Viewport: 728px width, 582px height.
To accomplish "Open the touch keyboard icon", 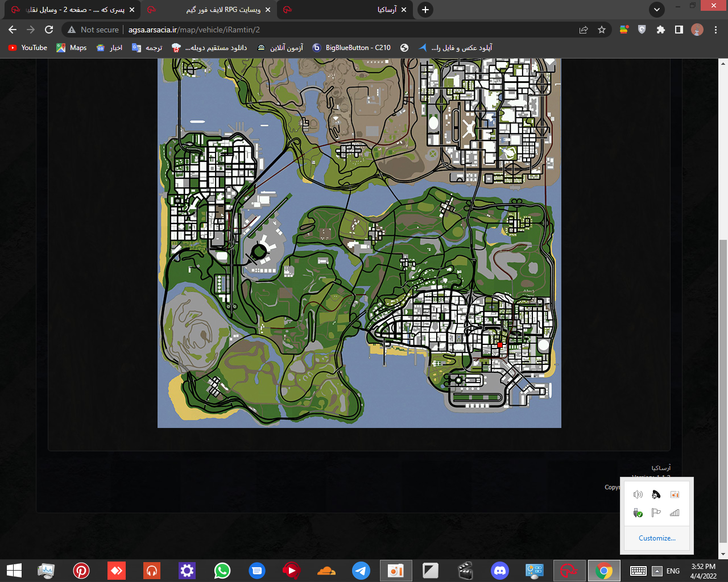I will [638, 571].
